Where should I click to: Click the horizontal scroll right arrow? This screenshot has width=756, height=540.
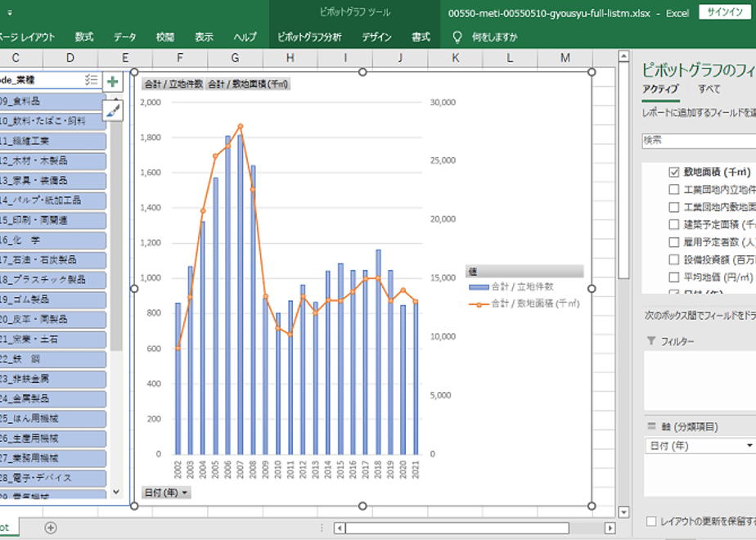pos(610,528)
